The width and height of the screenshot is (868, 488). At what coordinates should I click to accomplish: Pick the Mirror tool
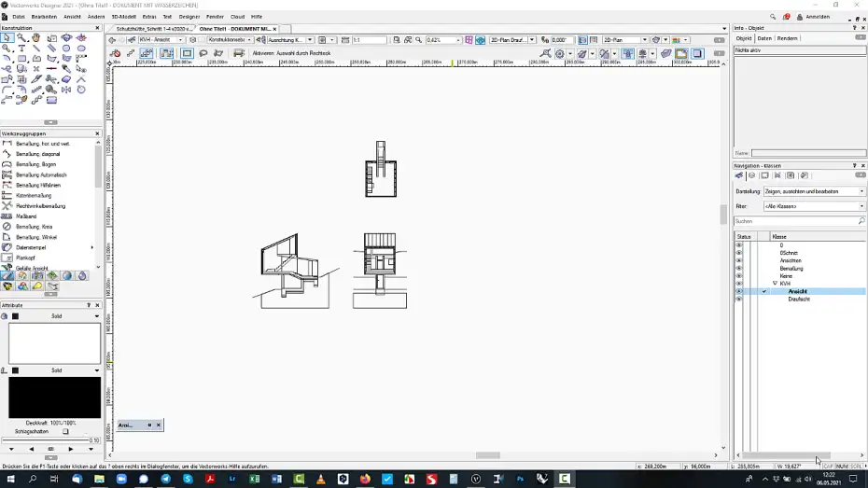point(66,90)
